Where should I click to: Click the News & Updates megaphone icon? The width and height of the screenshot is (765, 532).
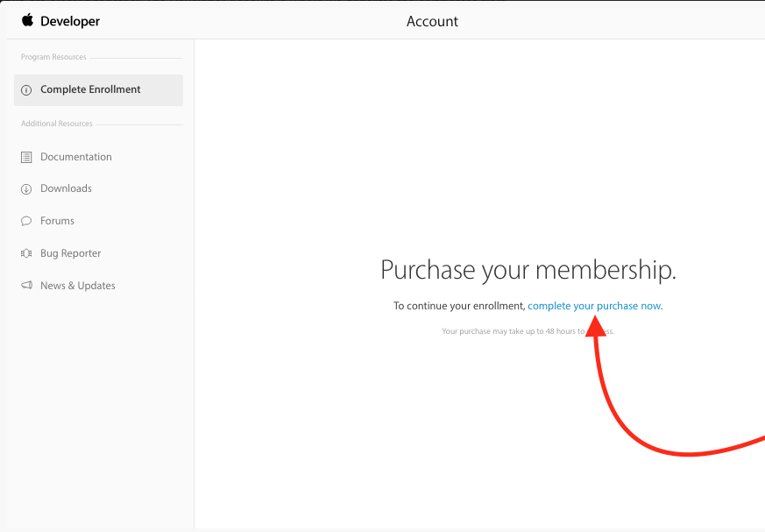pos(26,285)
